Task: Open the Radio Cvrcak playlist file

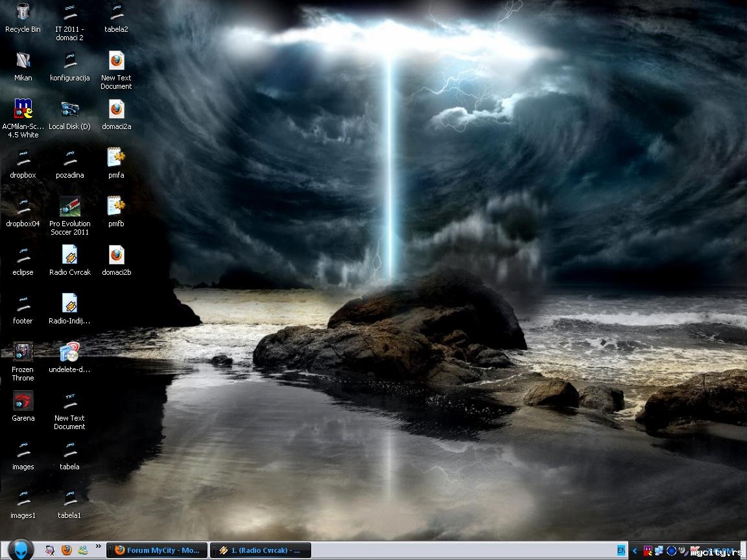Action: (69, 261)
